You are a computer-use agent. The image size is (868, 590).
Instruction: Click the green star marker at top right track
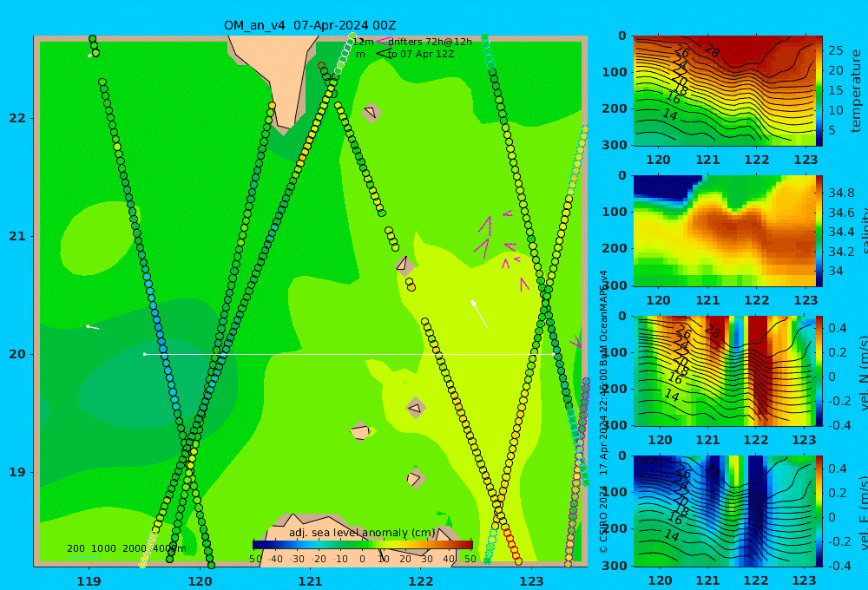pos(485,37)
